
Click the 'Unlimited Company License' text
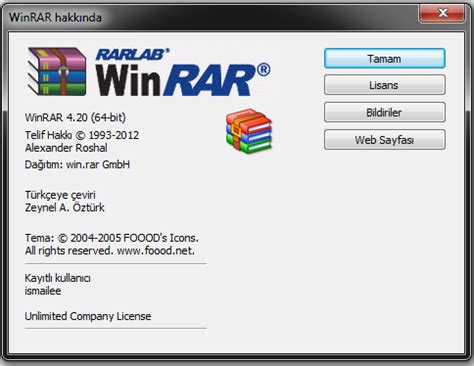pyautogui.click(x=88, y=316)
